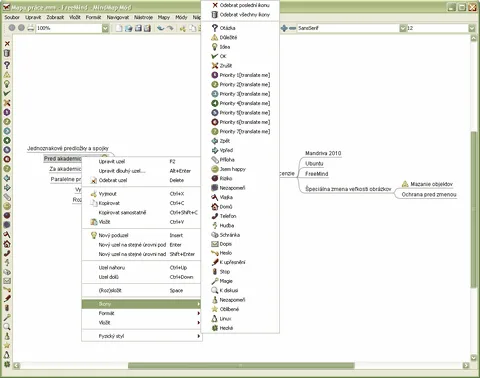Select the Ubuntu mind map node
The image size is (480, 378).
pos(314,164)
